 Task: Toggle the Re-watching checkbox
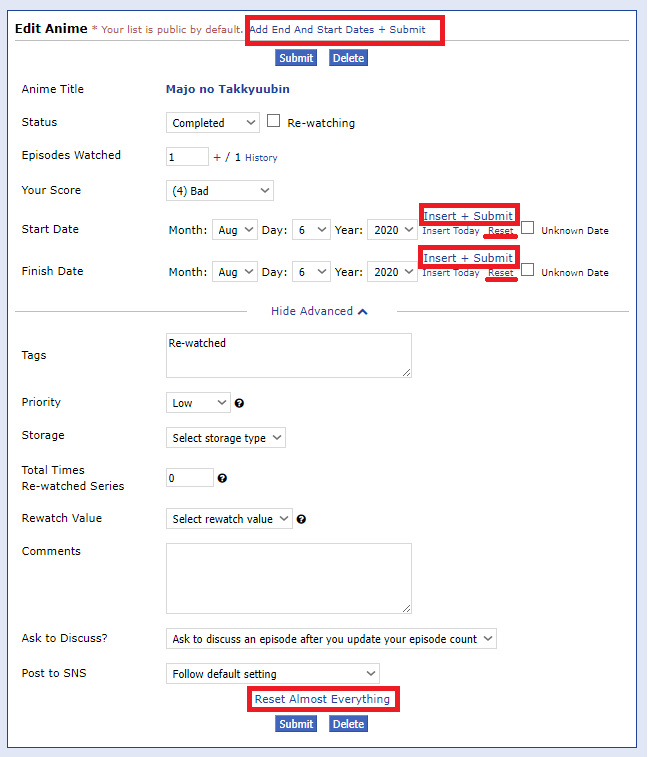coord(275,122)
